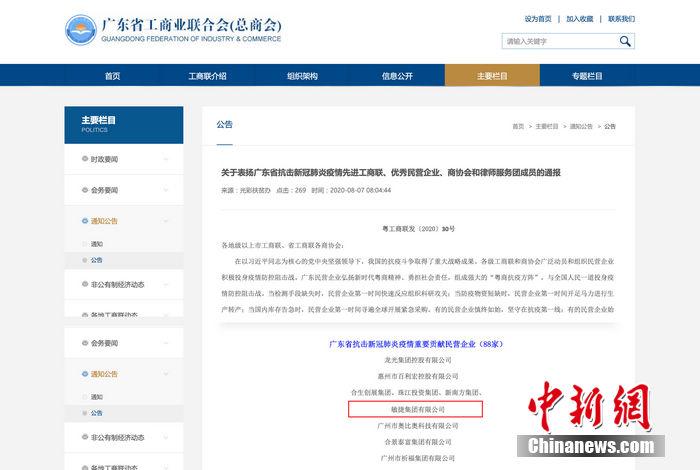Expand the 时政要闻 chevron arrow
Viewport: 700px width, 470px height.
click(x=166, y=159)
